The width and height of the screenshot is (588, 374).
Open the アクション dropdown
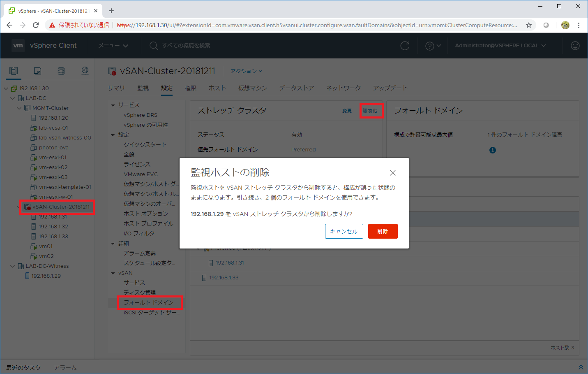[246, 71]
